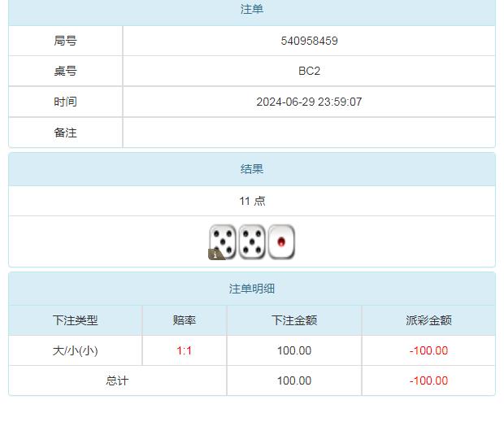Click the empty 备注 remark field

[309, 133]
